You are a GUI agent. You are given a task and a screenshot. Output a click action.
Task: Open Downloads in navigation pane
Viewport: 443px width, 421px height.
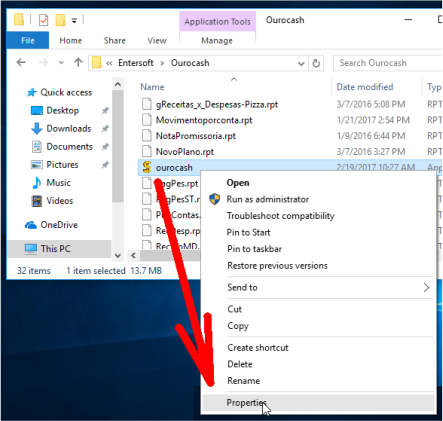tap(68, 128)
